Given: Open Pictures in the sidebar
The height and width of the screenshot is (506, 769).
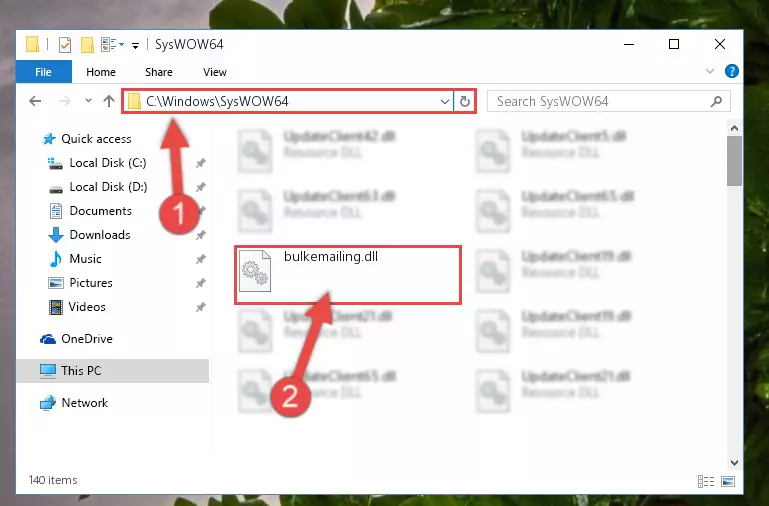Looking at the screenshot, I should [91, 283].
